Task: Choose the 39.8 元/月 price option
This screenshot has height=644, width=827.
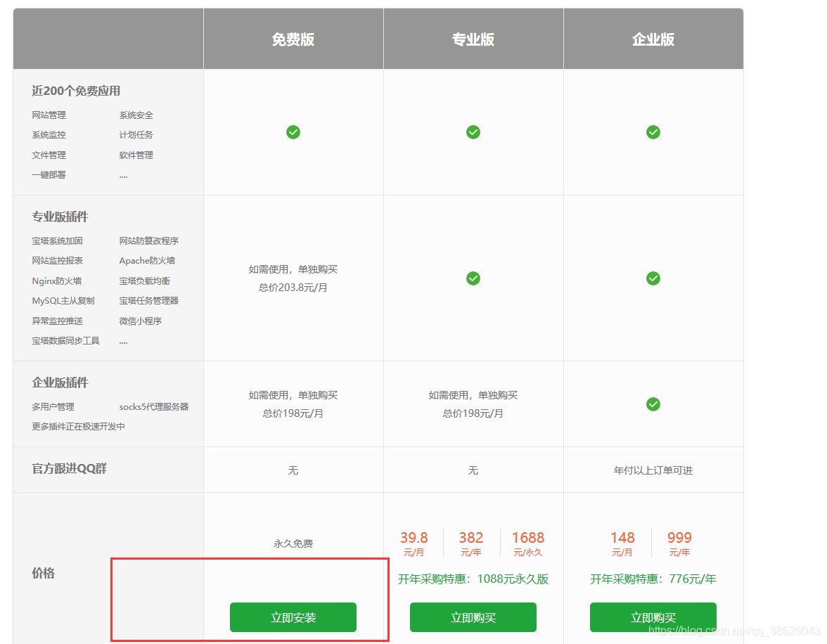Action: (413, 543)
